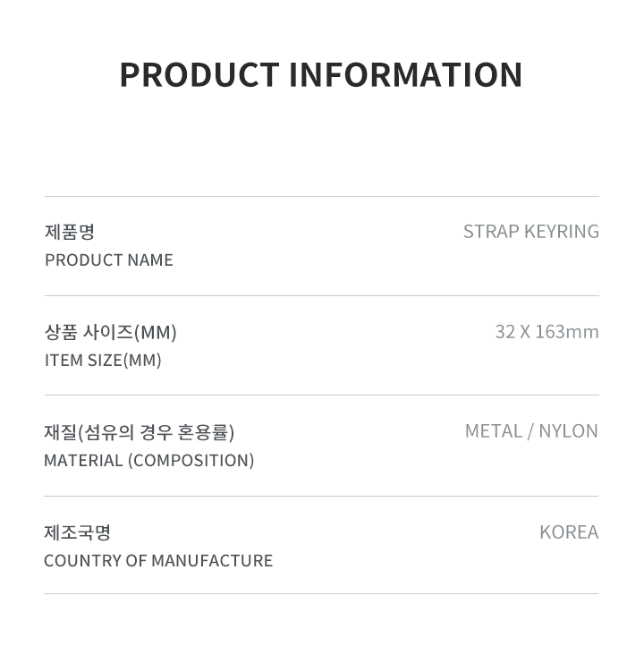Viewport: 644px width, 655px height.
Task: Click the word PRODUCT in the title
Action: 199,75
